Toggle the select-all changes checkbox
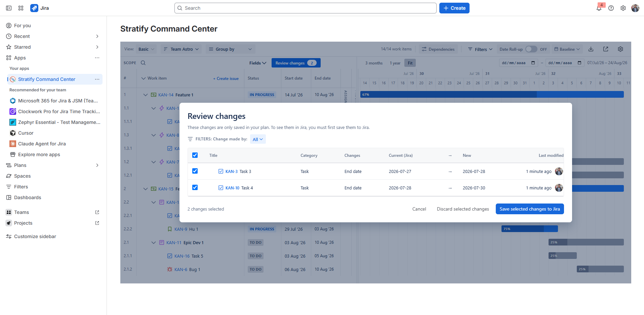Image resolution: width=644 pixels, height=315 pixels. [x=195, y=155]
